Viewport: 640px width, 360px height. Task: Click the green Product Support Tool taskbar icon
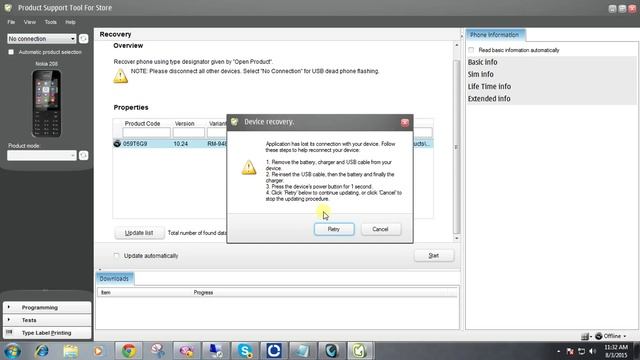point(360,351)
